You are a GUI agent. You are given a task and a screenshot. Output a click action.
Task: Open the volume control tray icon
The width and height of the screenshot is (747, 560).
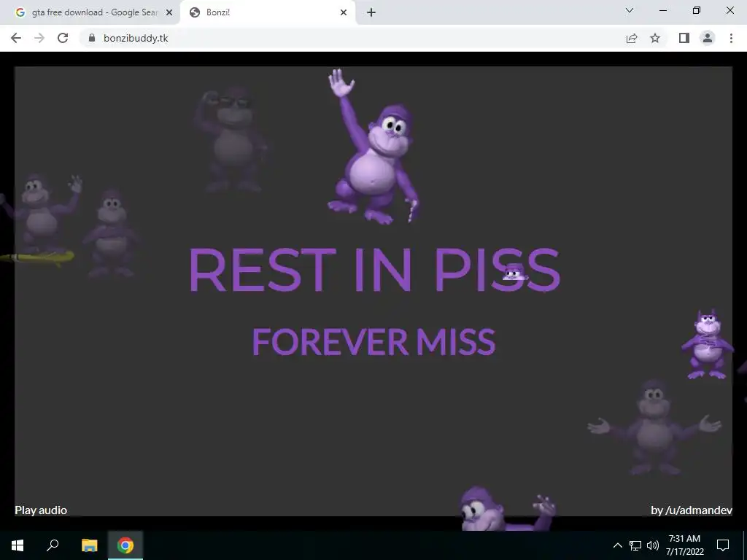tap(653, 545)
